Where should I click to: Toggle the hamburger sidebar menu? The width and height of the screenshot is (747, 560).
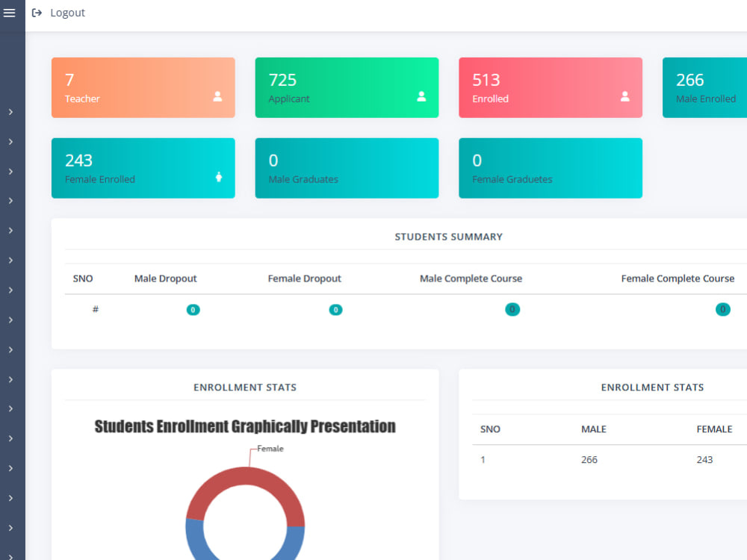(9, 13)
